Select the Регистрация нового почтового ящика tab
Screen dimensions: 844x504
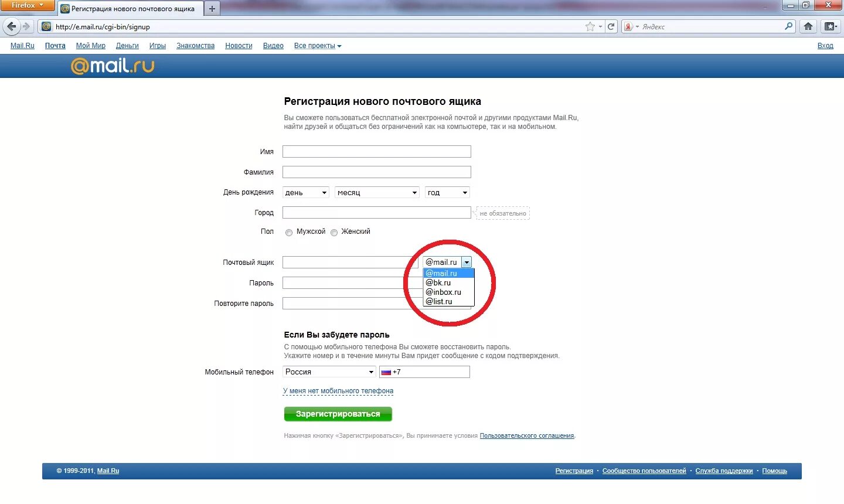[130, 9]
